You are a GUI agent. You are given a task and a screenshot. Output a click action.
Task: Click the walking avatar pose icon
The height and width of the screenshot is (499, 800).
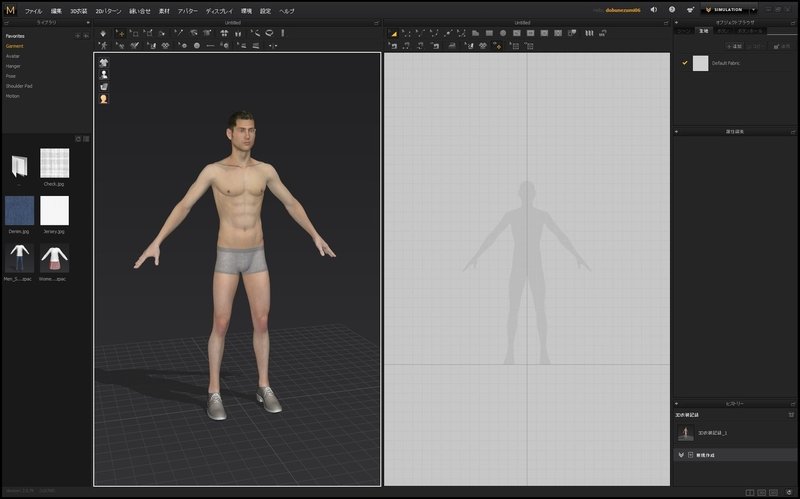click(x=104, y=45)
